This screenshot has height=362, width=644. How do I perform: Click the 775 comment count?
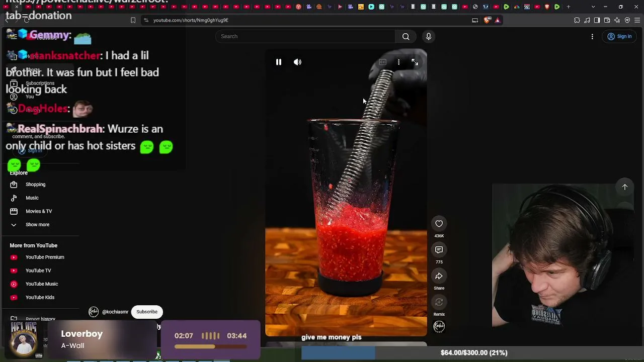point(439,262)
